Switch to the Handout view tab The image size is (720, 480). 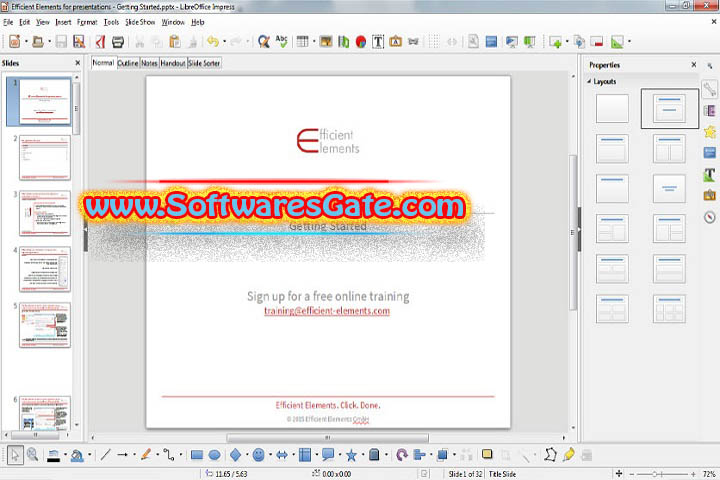[x=173, y=63]
